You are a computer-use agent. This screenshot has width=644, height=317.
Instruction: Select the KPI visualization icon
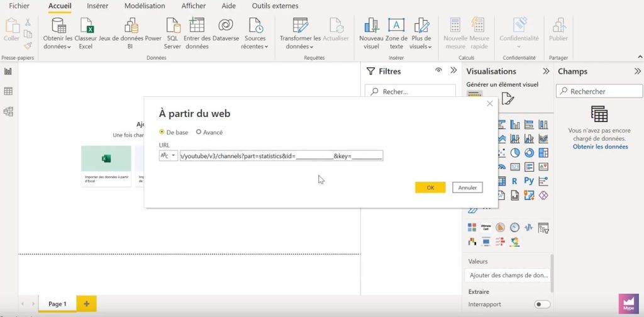[x=543, y=167]
